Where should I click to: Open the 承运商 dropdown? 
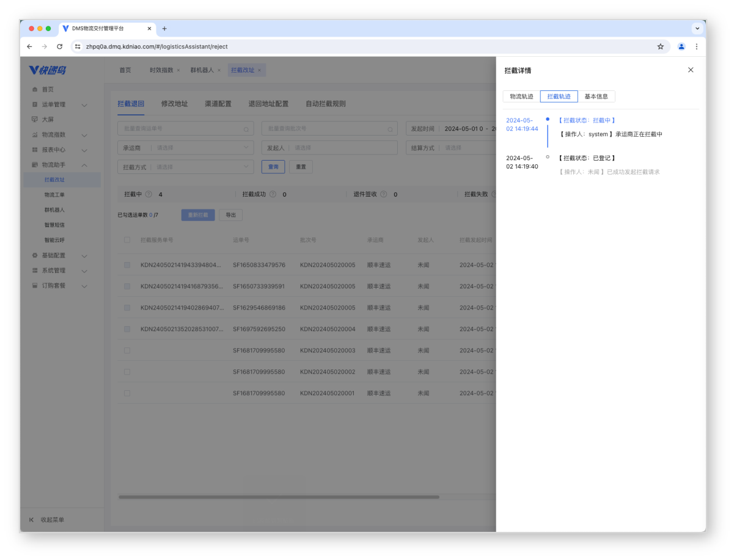click(x=185, y=148)
